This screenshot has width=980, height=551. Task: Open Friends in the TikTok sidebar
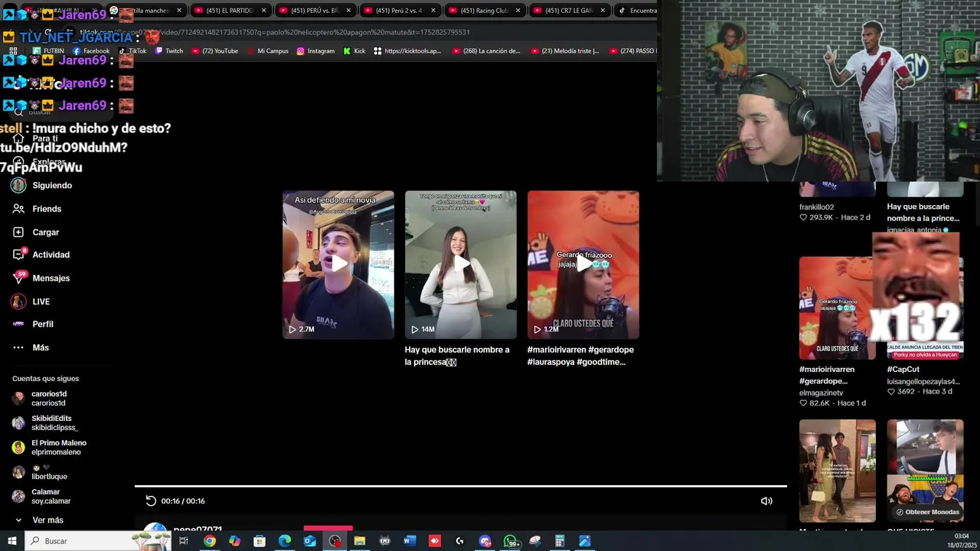(47, 209)
